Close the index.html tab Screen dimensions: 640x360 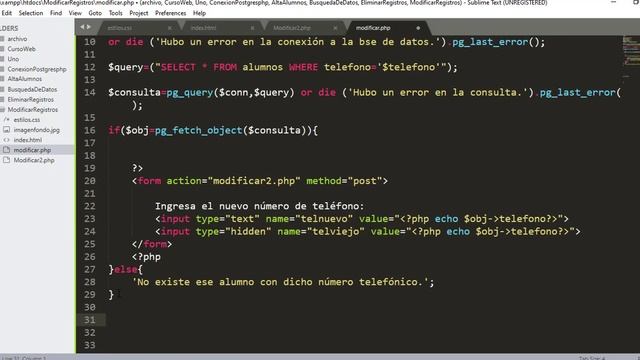coord(252,28)
